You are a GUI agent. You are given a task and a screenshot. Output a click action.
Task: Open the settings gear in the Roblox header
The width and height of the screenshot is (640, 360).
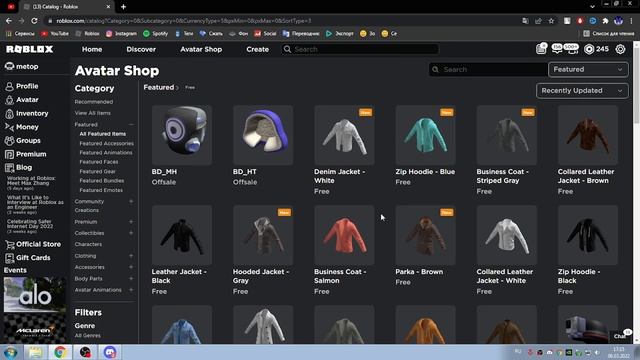pyautogui.click(x=620, y=49)
